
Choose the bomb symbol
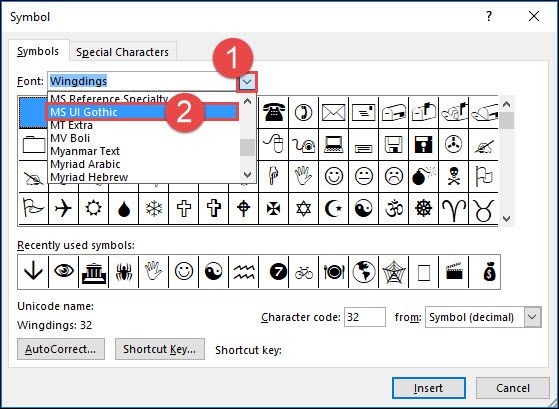click(x=424, y=176)
